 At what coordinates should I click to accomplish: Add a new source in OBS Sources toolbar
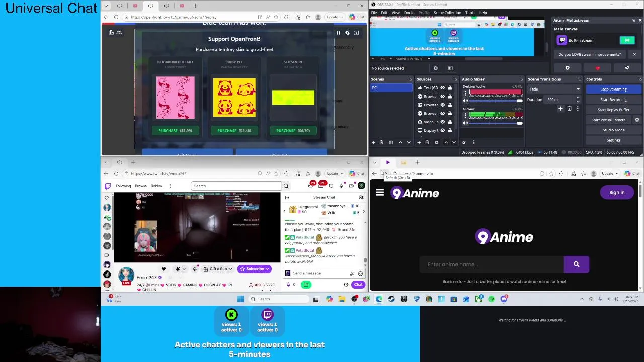[x=419, y=142]
